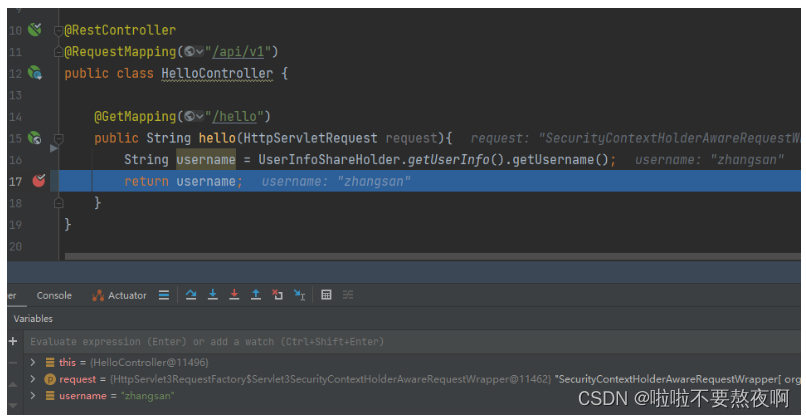Switch to the Actuator tab
The width and height of the screenshot is (806, 419).
click(119, 295)
